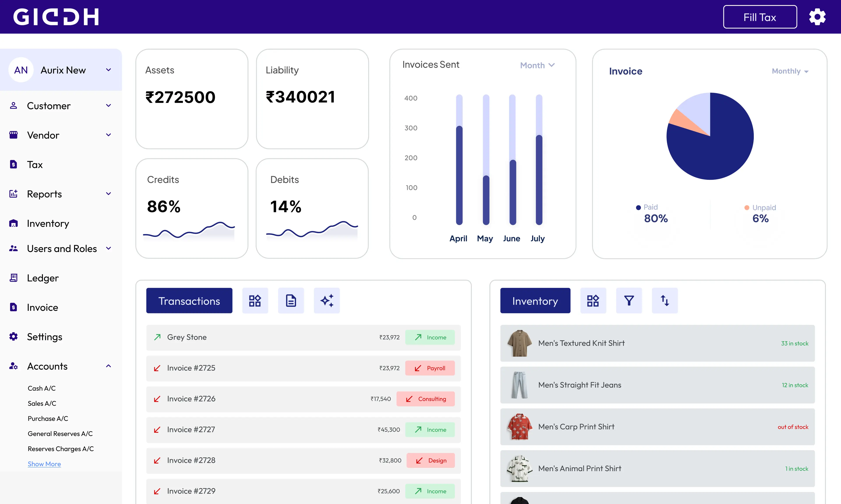Screen dimensions: 841x504
Task: Open the Monthly dropdown on the Invoice card
Action: [790, 71]
